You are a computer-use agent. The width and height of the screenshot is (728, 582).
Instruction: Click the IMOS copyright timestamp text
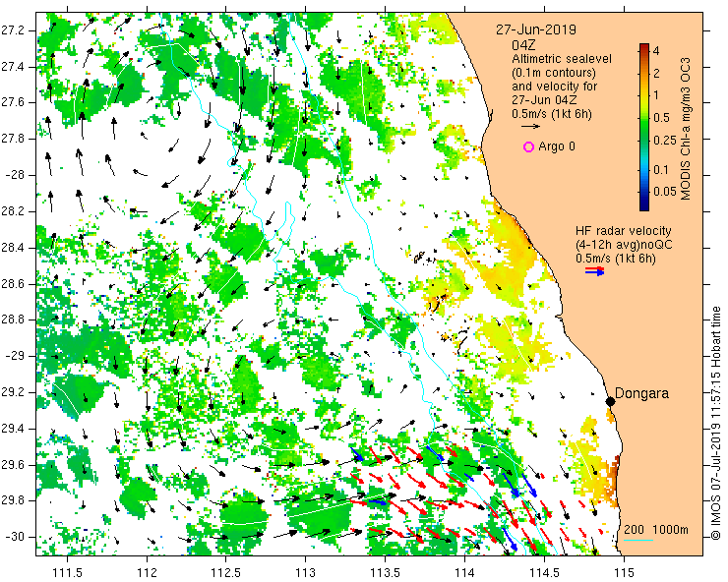[x=716, y=423]
